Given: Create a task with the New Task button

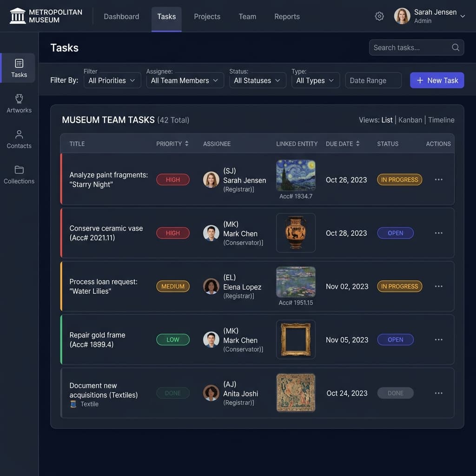Looking at the screenshot, I should (437, 80).
